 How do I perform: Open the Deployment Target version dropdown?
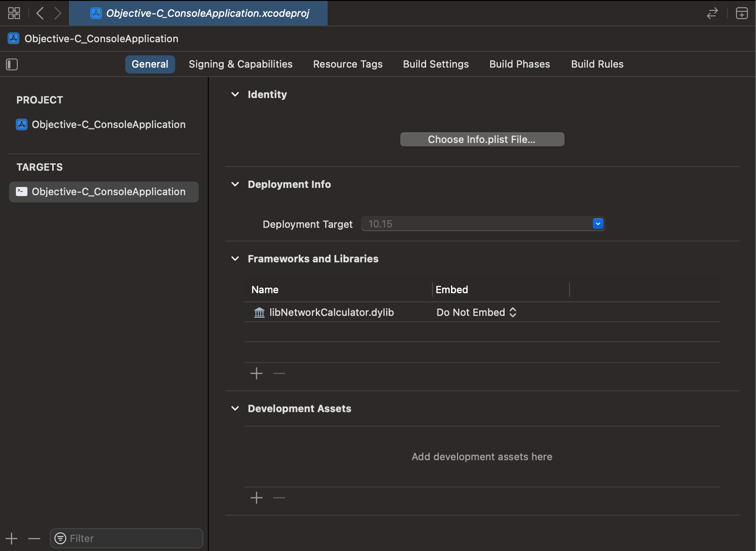click(598, 224)
